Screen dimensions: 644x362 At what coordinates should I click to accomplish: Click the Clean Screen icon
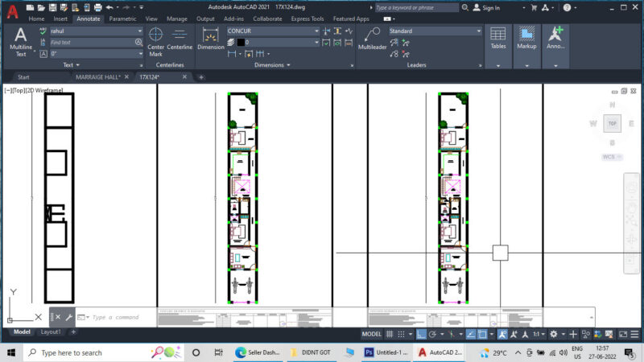623,334
